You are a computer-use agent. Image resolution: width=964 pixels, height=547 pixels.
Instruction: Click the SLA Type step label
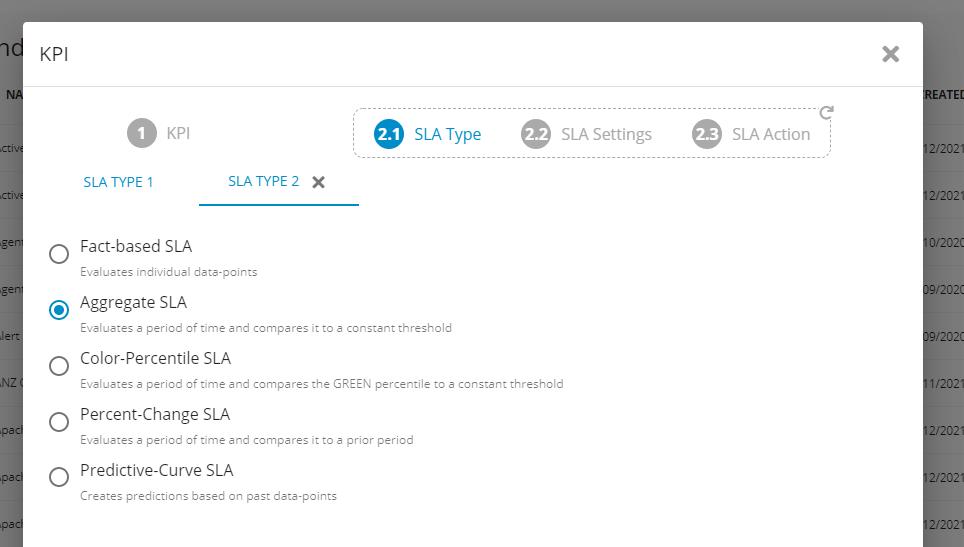coord(447,134)
